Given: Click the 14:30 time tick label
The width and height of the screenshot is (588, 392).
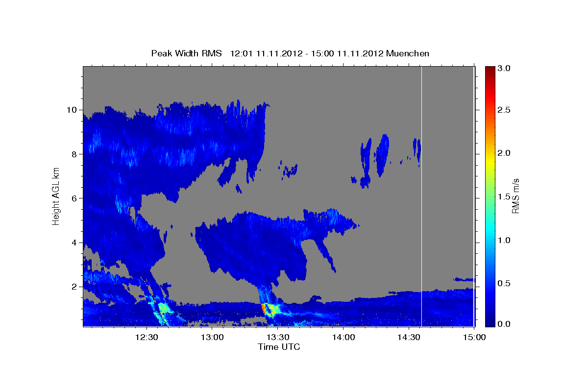Looking at the screenshot, I should coord(409,338).
